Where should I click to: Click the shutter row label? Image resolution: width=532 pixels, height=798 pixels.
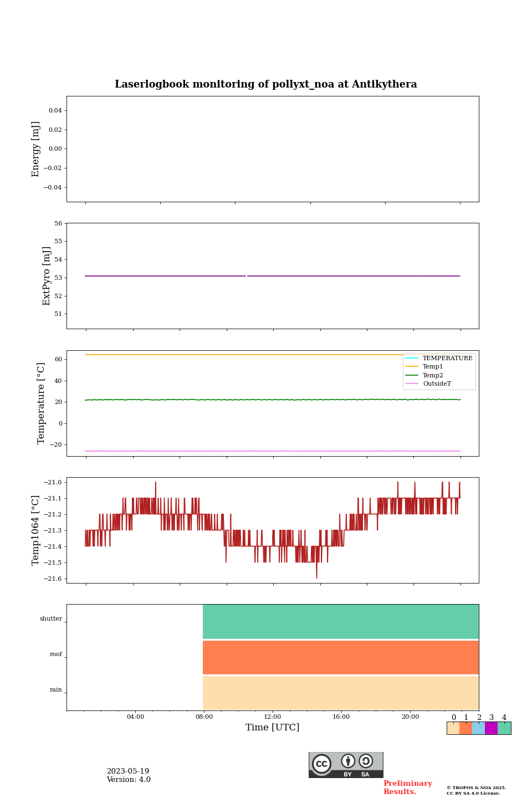click(x=51, y=619)
